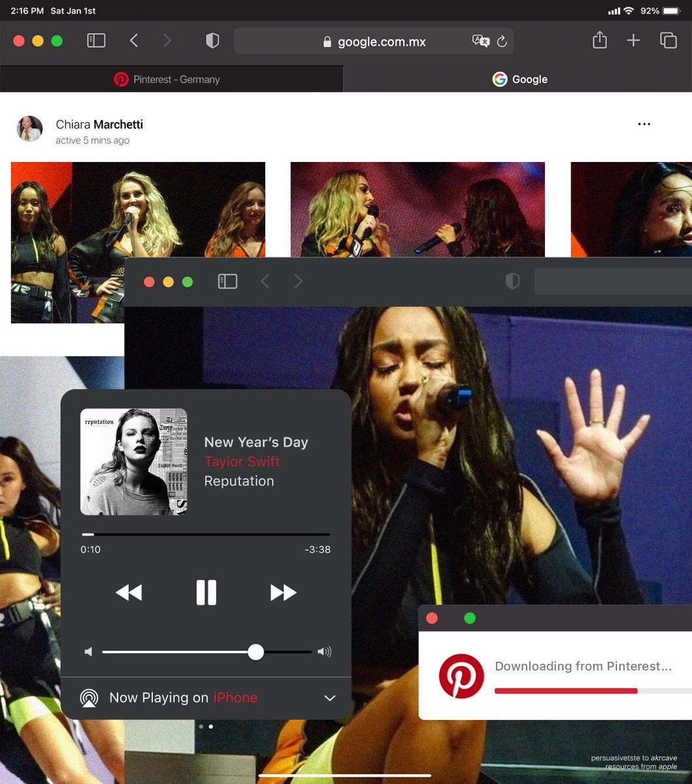Click the google.com.mx address field
692x784 pixels.
point(374,41)
